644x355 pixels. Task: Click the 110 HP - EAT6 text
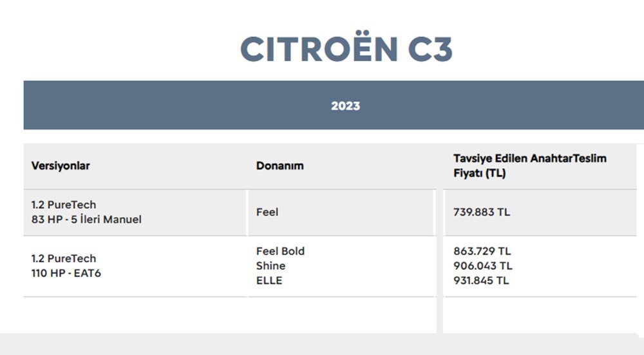pos(66,273)
